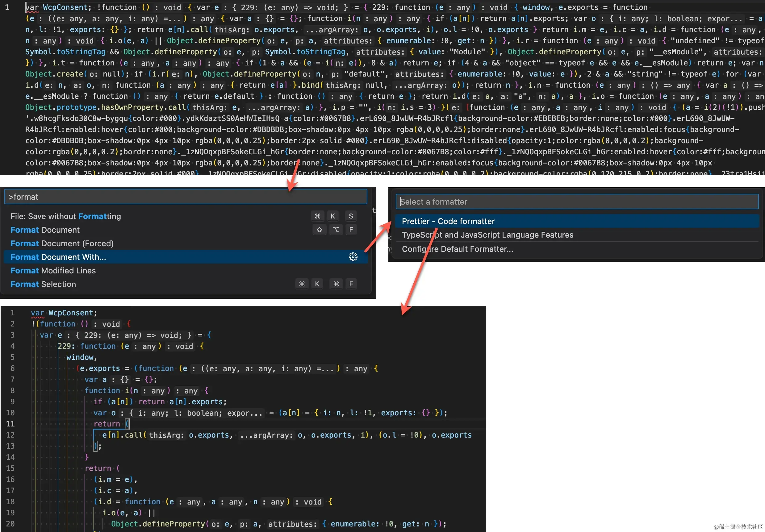Image resolution: width=765 pixels, height=532 pixels.
Task: Click the command palette input containing >format
Action: (x=185, y=197)
